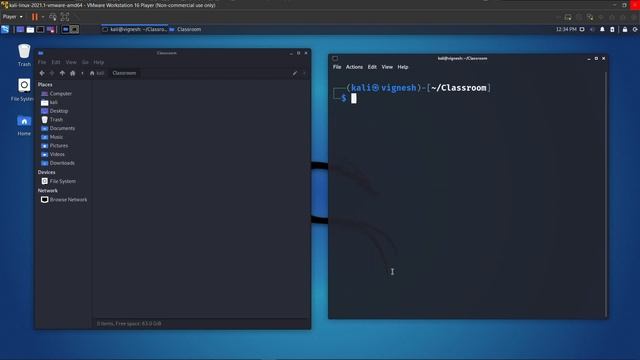Select Browse Network under Network
640x360 pixels.
(64, 200)
